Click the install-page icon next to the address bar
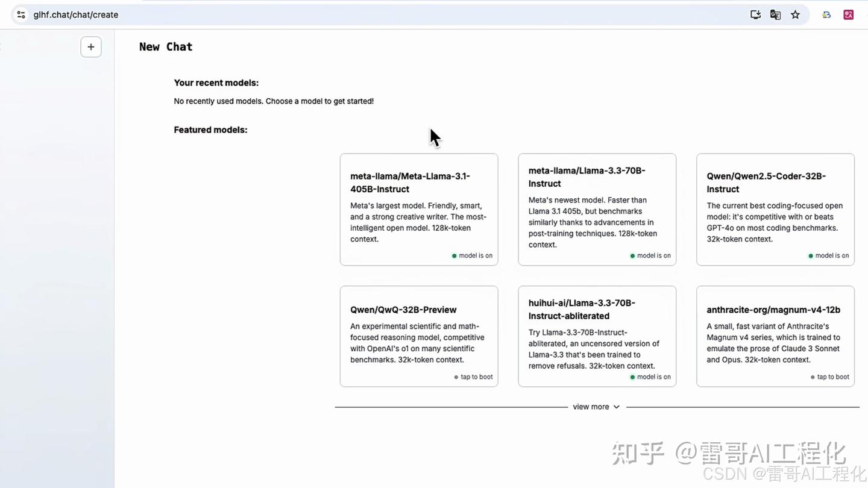868x488 pixels. click(755, 14)
